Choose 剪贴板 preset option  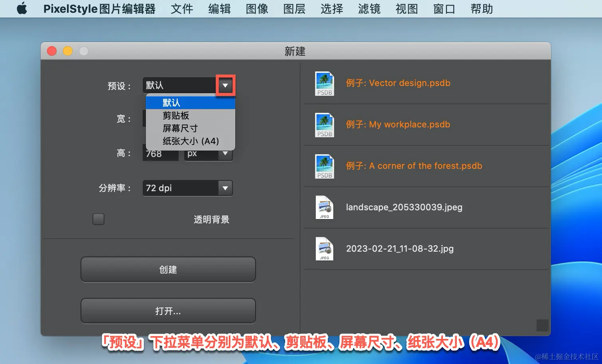pos(191,115)
